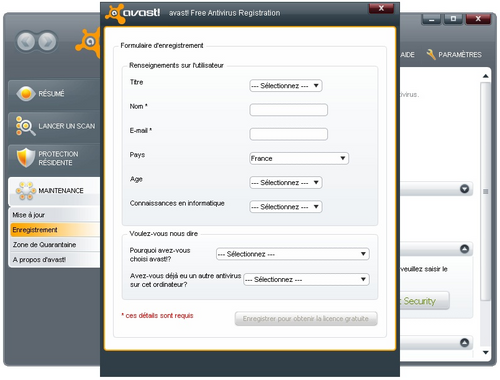Open the Age selection dropdown

click(x=286, y=183)
